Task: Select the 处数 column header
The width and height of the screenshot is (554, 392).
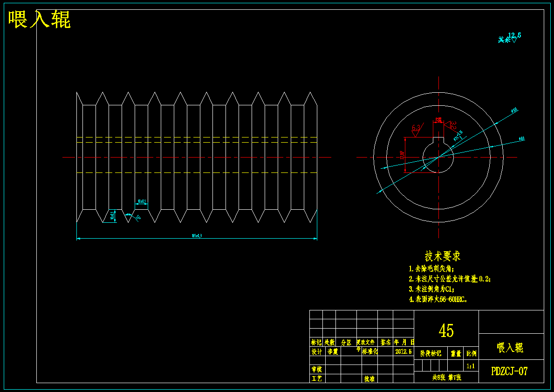Action: tap(329, 342)
